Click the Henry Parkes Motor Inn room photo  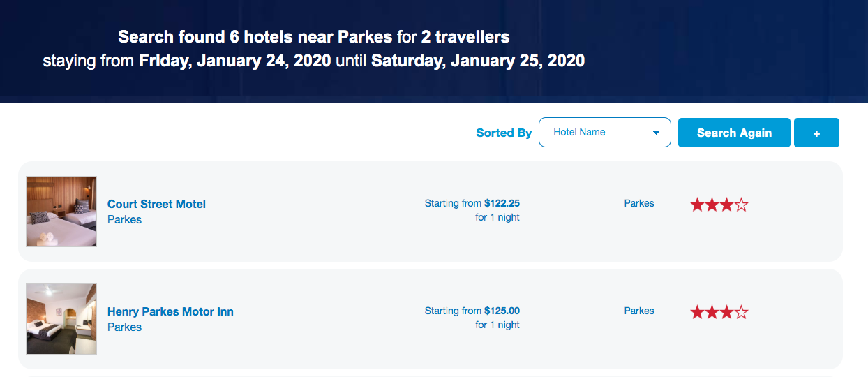point(61,319)
